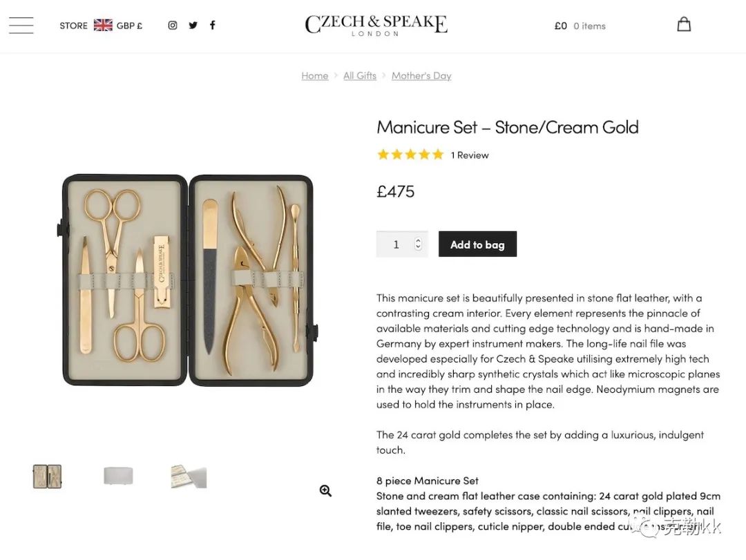Open the Instagram social link

pos(173,26)
